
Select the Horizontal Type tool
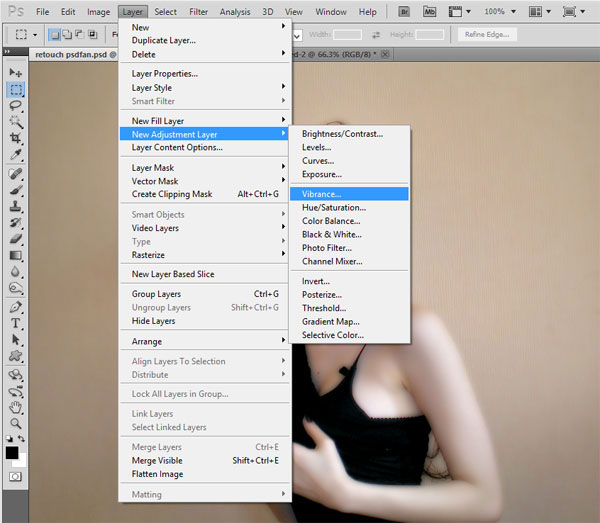(x=15, y=323)
